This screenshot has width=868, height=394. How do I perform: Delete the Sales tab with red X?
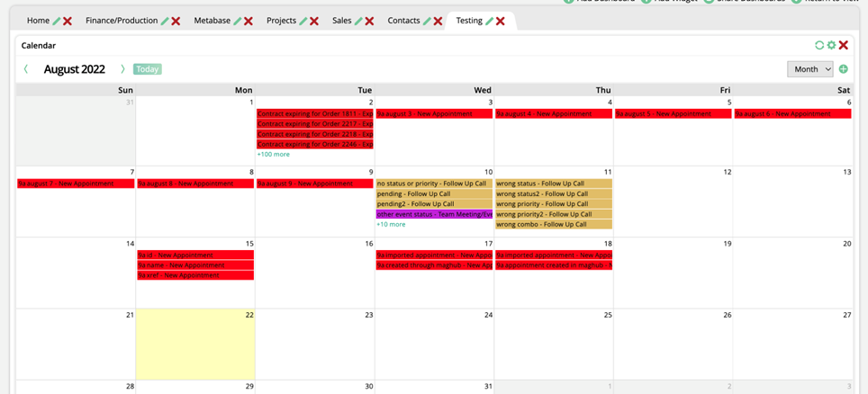click(369, 21)
